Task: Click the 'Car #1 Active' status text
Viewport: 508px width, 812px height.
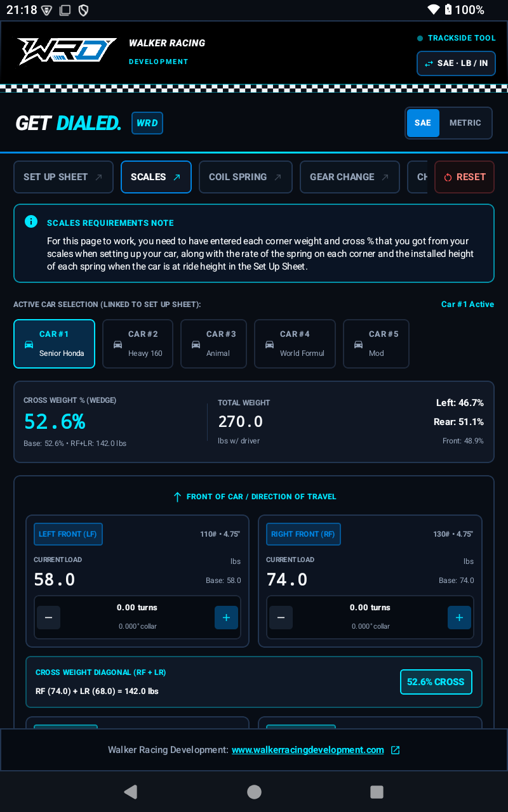Action: click(x=467, y=304)
